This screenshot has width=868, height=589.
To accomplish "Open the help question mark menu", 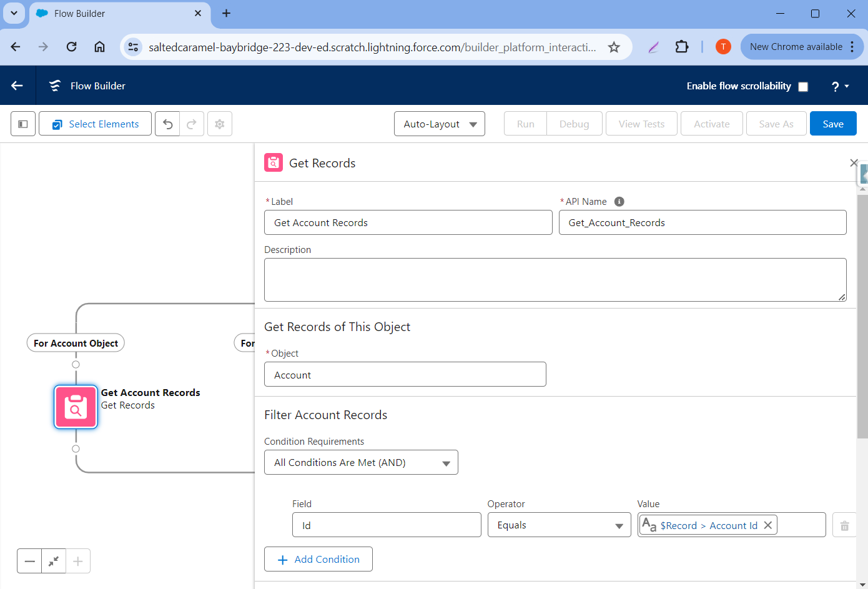I will (x=840, y=86).
